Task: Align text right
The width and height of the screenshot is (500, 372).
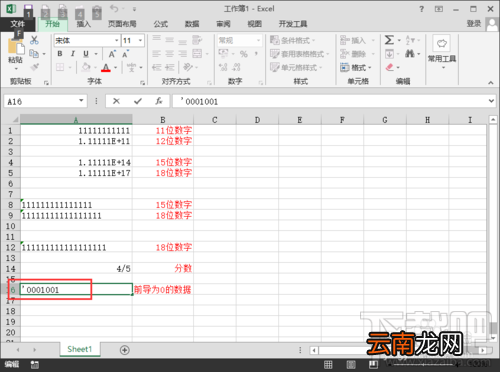Action: pos(182,54)
